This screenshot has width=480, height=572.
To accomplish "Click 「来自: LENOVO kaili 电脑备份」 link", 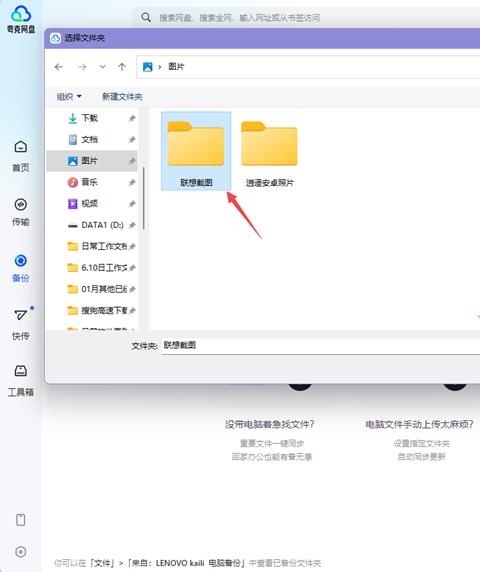I will (x=186, y=563).
